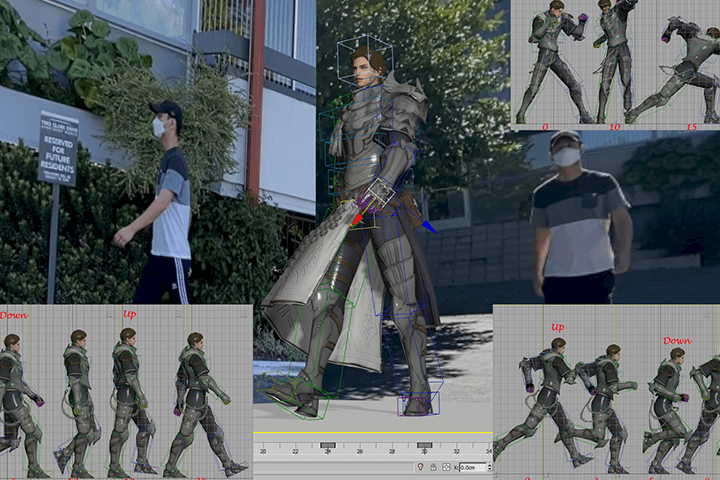Click the X coordinate input field

tap(472, 468)
